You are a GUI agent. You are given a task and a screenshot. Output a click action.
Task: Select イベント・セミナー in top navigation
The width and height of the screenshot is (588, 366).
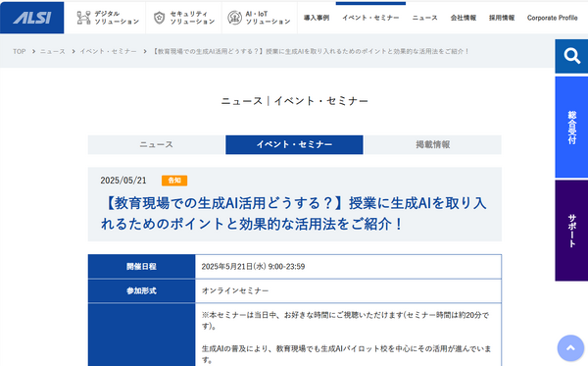click(x=370, y=18)
